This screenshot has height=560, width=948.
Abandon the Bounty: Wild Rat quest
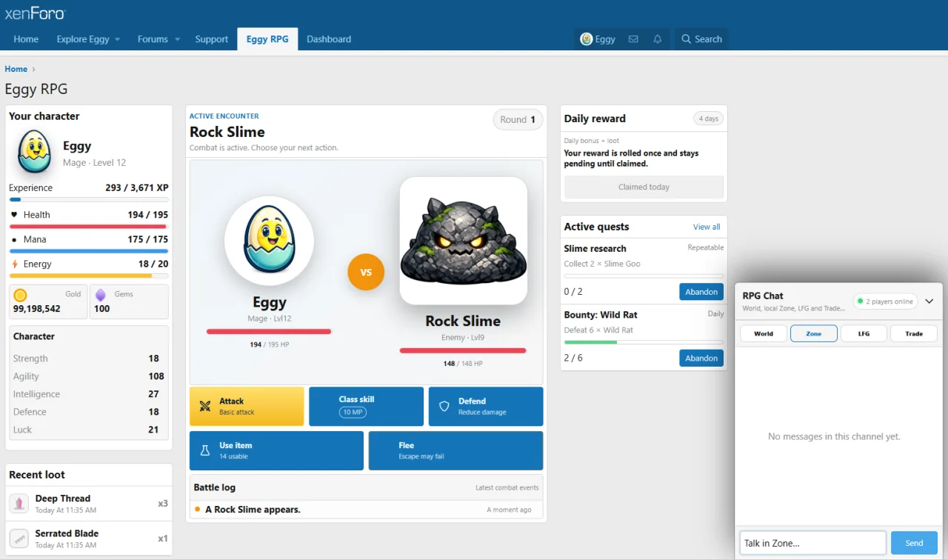click(x=701, y=359)
